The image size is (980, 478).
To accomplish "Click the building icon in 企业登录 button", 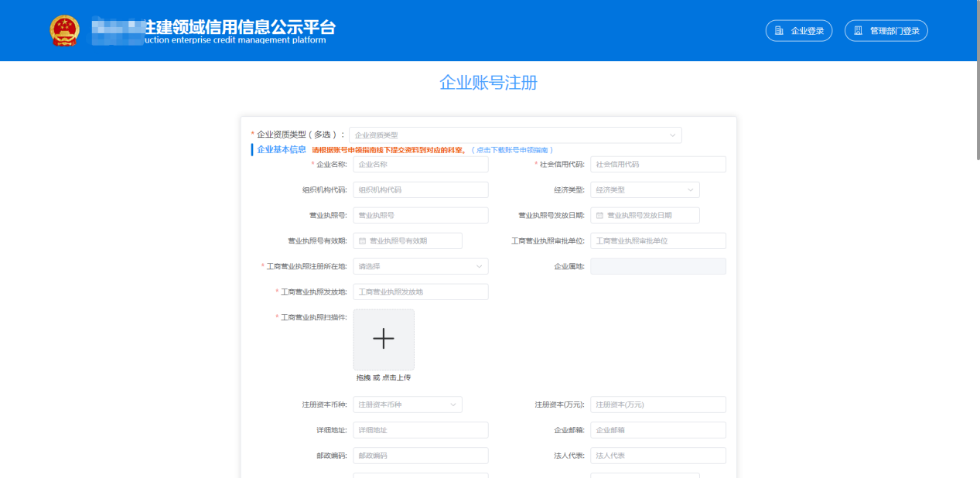I will 780,31.
